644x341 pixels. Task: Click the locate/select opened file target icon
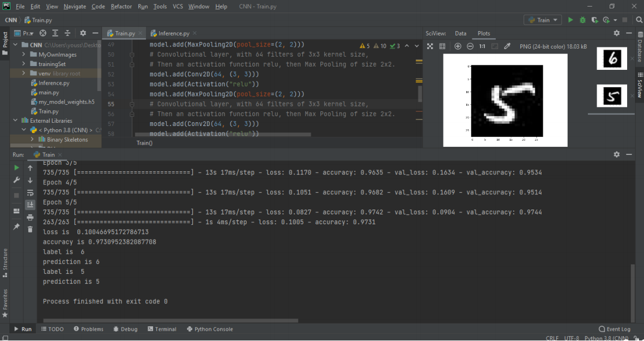point(42,33)
